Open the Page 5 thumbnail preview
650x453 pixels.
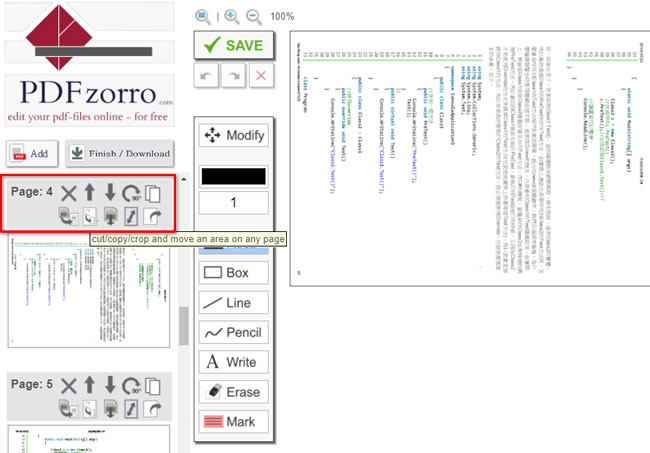[89, 439]
